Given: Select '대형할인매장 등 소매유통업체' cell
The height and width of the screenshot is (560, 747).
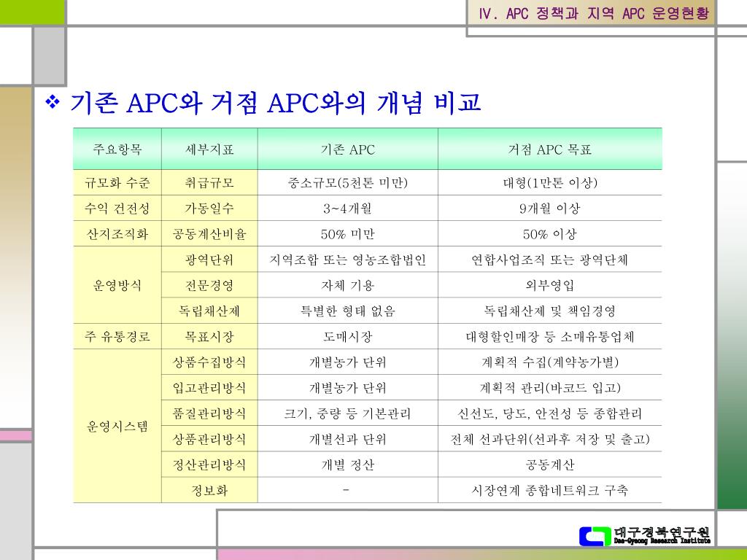Looking at the screenshot, I should pos(550,337).
